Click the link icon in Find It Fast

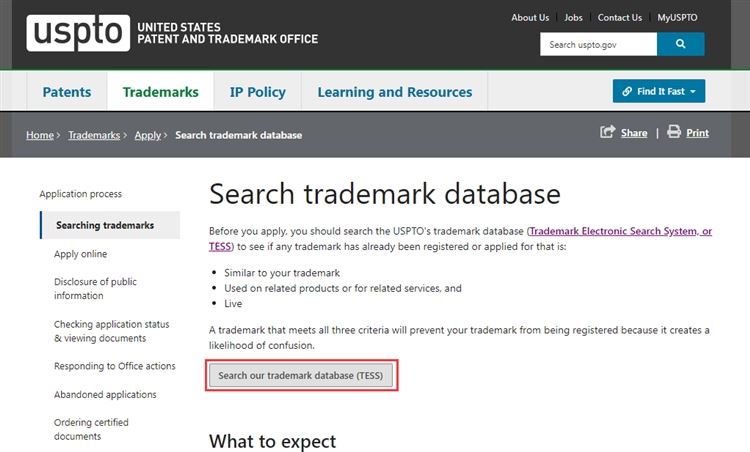click(x=627, y=91)
